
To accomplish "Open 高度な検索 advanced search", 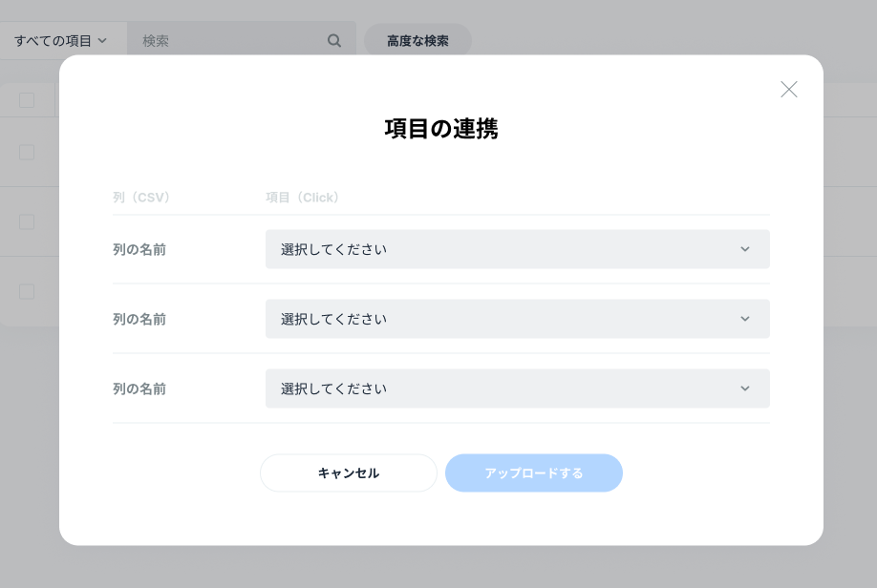I will pos(417,41).
